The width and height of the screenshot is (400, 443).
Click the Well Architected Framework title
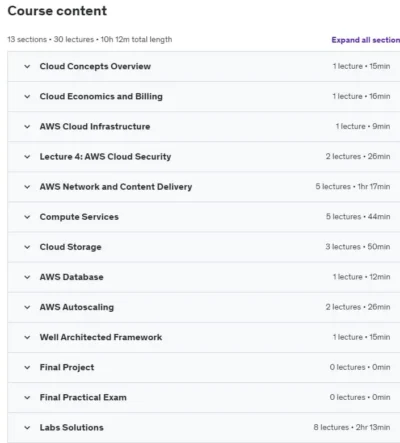click(x=101, y=337)
